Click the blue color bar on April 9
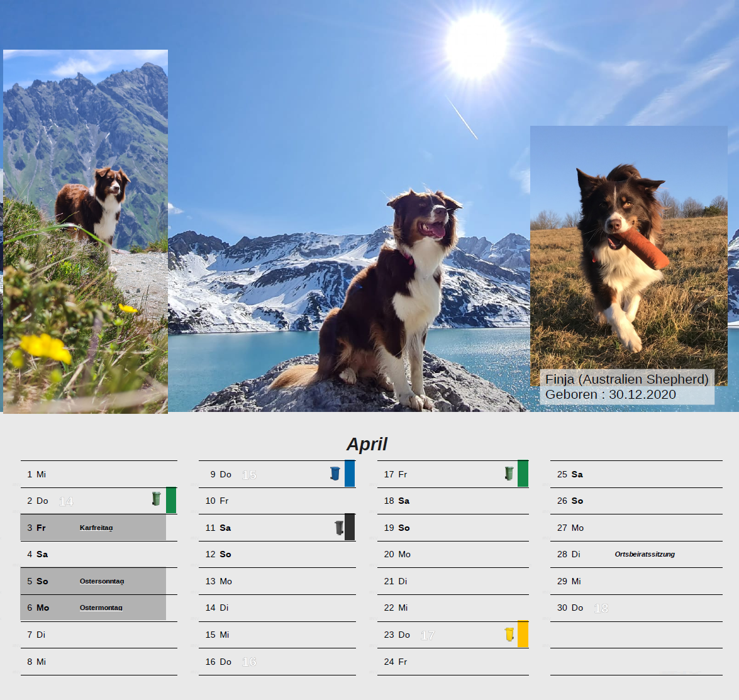 (x=350, y=474)
